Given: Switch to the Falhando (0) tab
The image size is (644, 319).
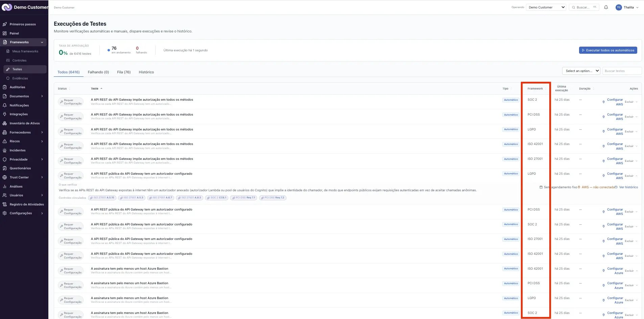Looking at the screenshot, I should (x=98, y=72).
